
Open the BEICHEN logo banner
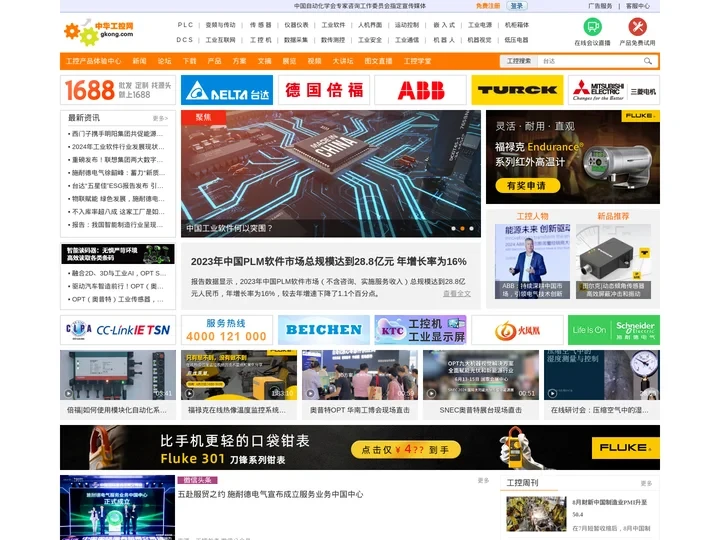tap(324, 330)
